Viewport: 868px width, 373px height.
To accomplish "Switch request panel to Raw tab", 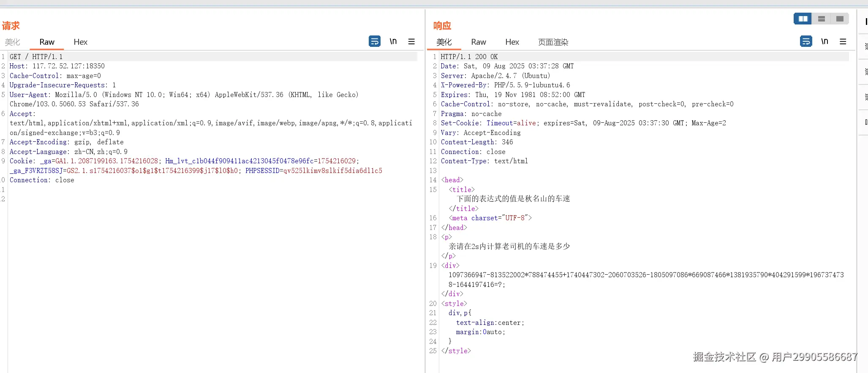I will [x=47, y=42].
